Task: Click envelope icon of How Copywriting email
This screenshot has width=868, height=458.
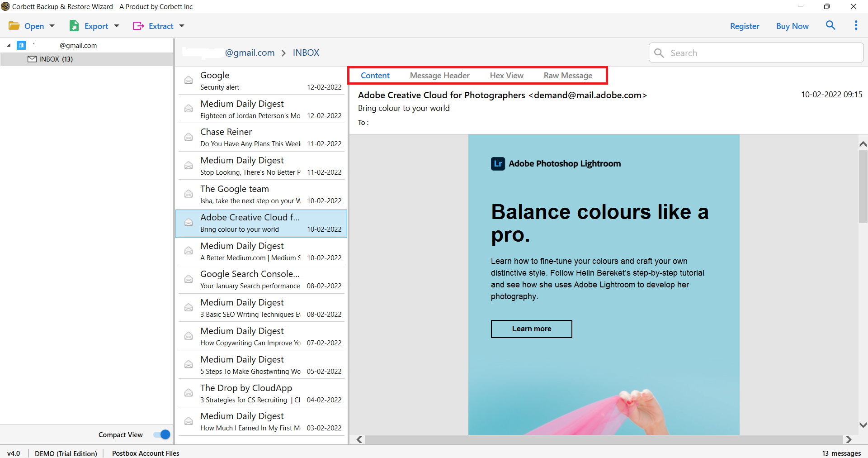Action: point(189,336)
